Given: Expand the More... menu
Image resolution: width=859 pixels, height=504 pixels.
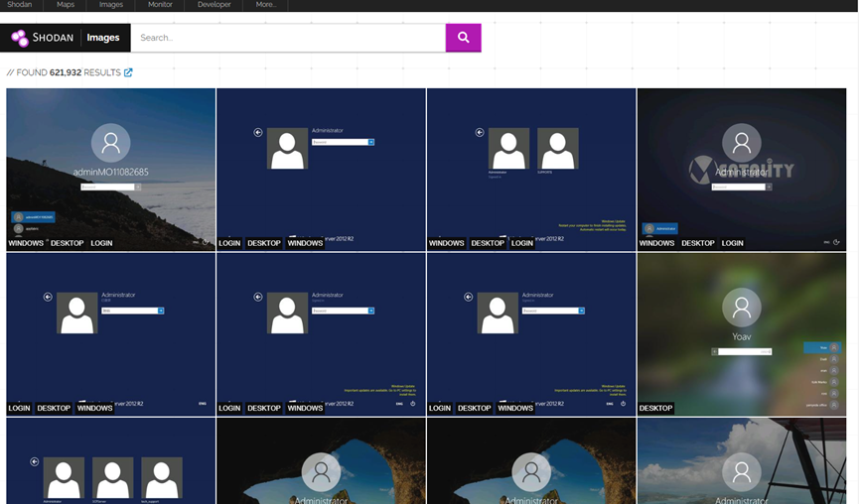Looking at the screenshot, I should tap(266, 4).
